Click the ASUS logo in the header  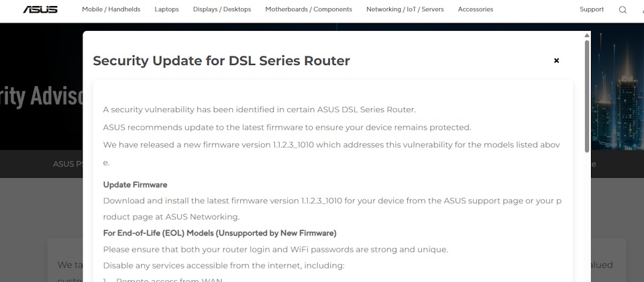coord(40,9)
